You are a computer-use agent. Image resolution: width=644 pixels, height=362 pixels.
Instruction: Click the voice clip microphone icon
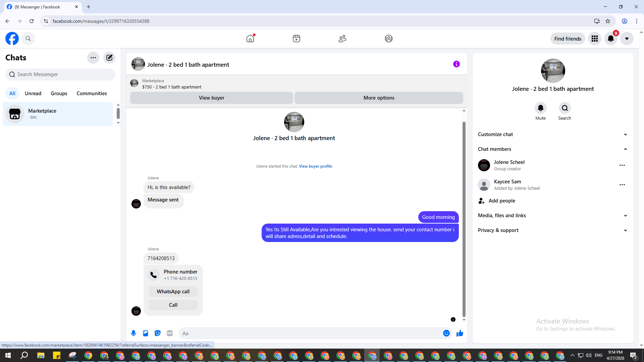[133, 333]
